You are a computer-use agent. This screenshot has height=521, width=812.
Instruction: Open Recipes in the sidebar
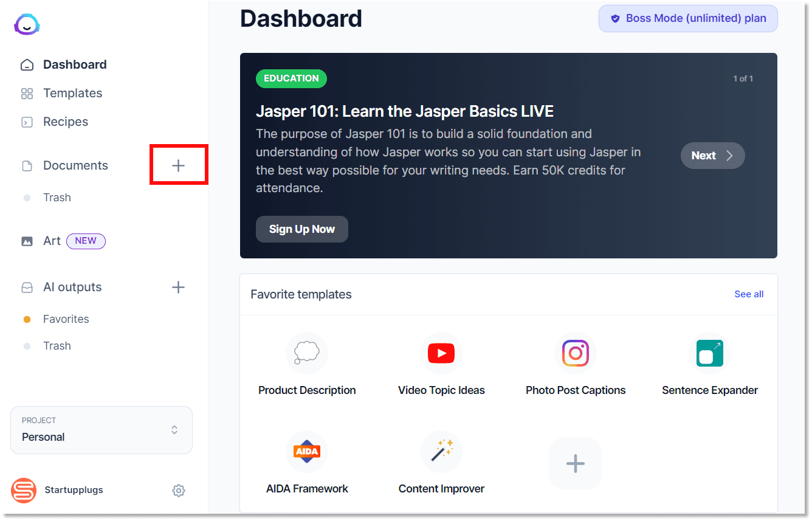[x=66, y=122]
